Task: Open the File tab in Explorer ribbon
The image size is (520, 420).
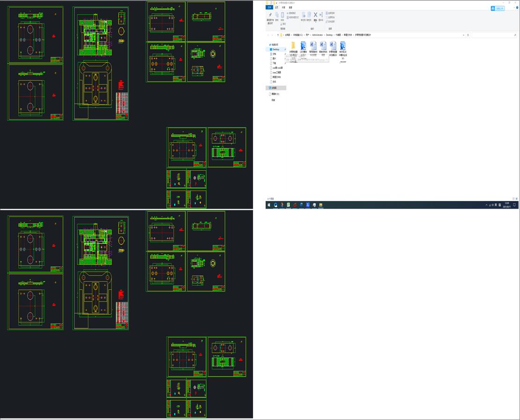Action: [x=269, y=7]
